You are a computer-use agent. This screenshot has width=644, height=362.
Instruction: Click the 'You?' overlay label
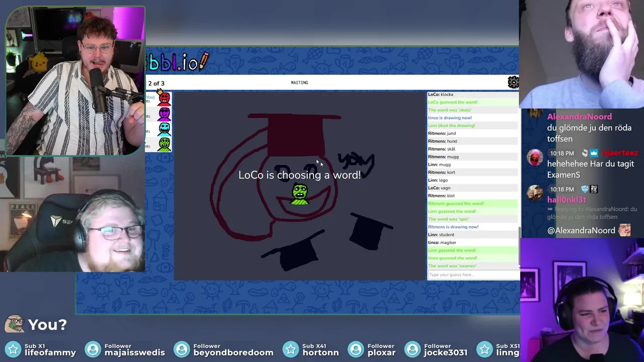point(47,325)
